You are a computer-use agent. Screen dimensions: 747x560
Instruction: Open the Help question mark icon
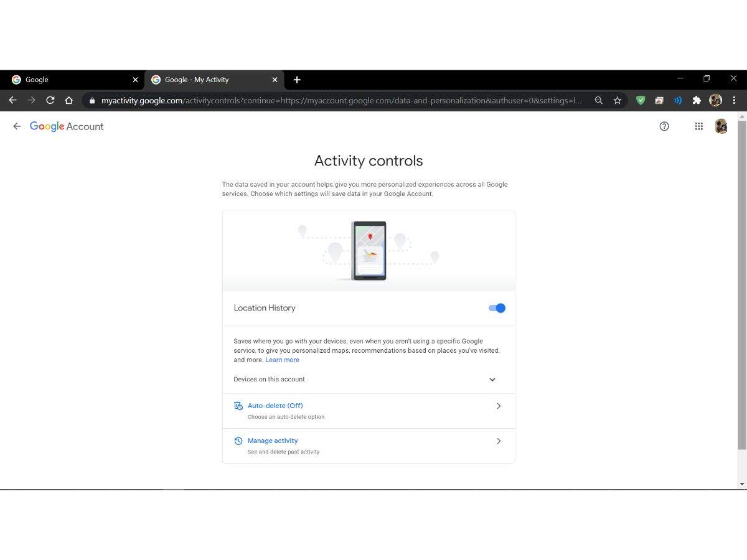click(664, 126)
